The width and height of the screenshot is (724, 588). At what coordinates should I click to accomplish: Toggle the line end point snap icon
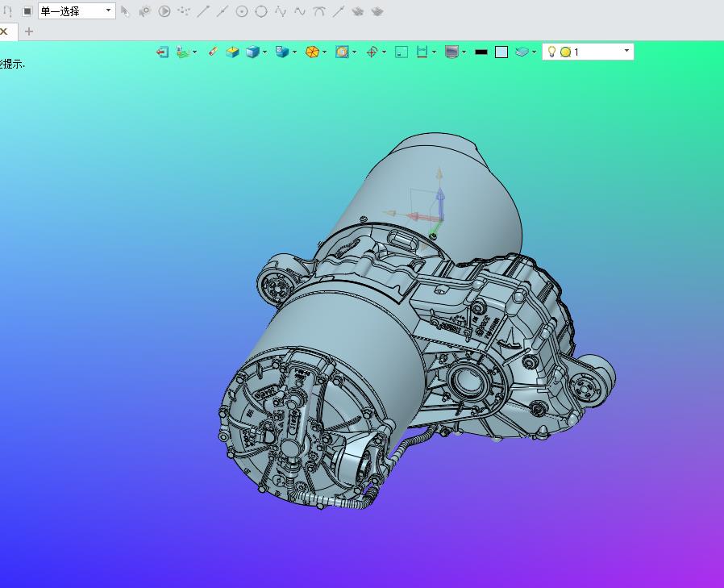[203, 11]
